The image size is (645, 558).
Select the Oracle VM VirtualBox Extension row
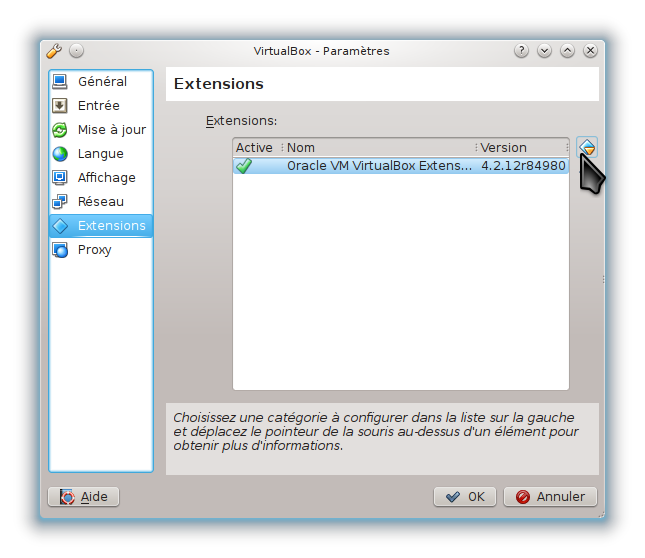click(x=401, y=166)
